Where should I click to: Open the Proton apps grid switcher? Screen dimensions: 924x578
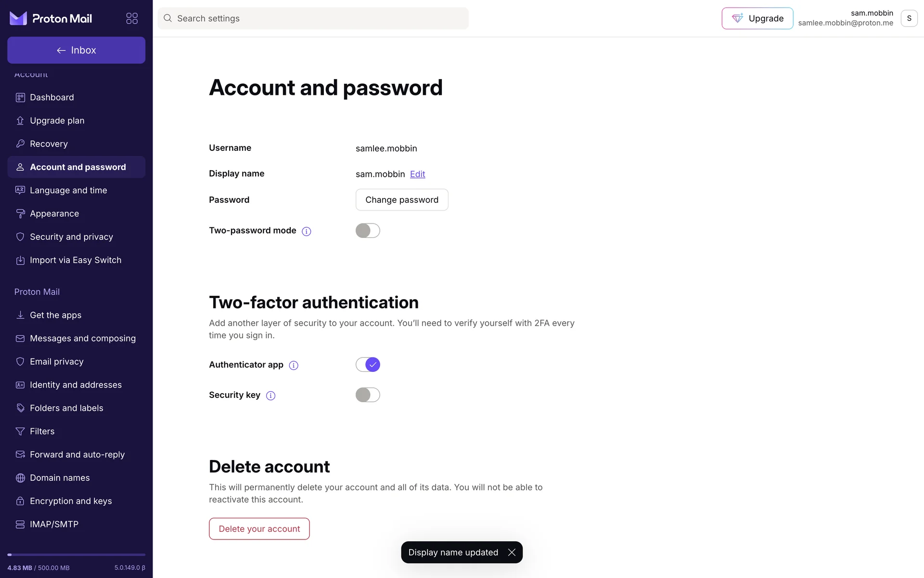coord(132,18)
